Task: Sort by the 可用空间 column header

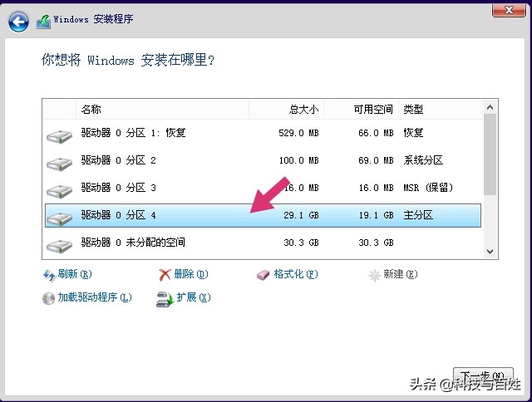Action: point(362,109)
